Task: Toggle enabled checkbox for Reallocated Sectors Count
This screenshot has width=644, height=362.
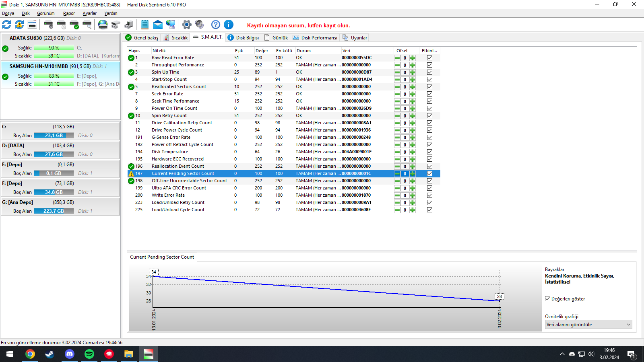Action: pyautogui.click(x=430, y=87)
